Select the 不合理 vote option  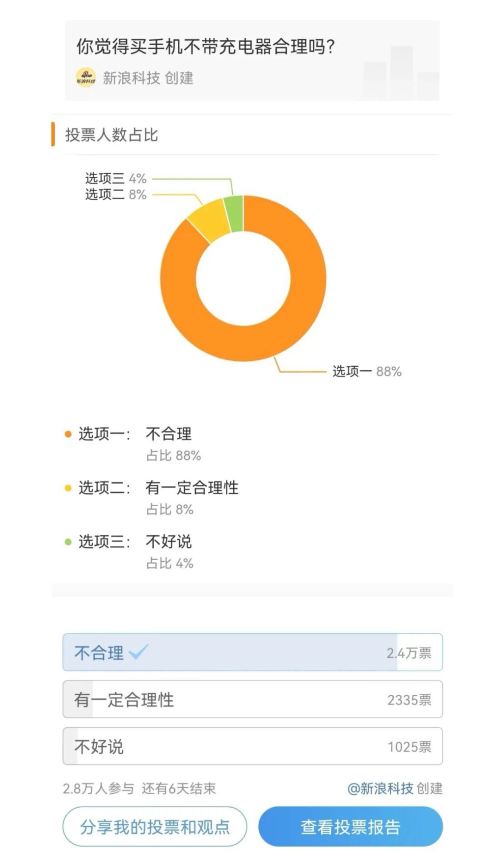tap(252, 652)
